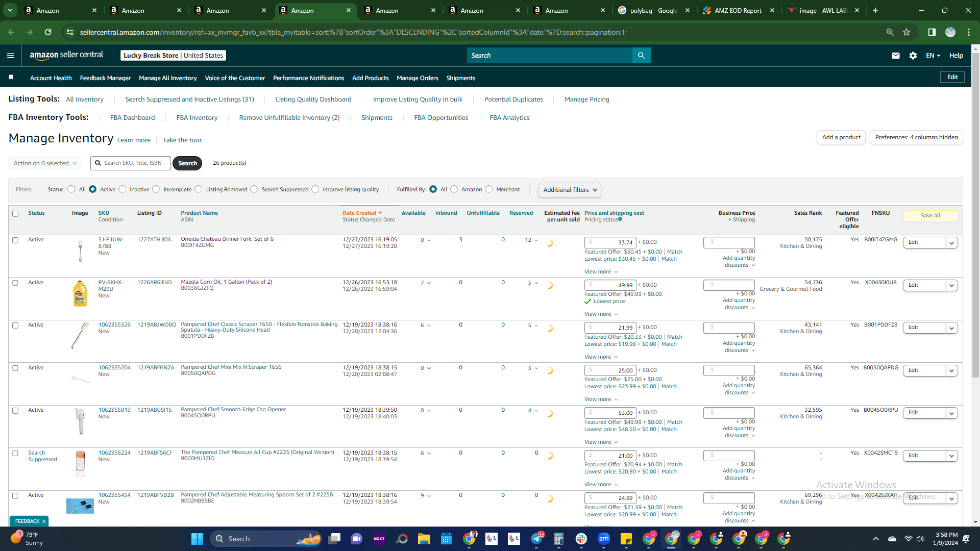The width and height of the screenshot is (980, 551).
Task: Tick the select-all checkbox in the table header
Action: [x=15, y=214]
